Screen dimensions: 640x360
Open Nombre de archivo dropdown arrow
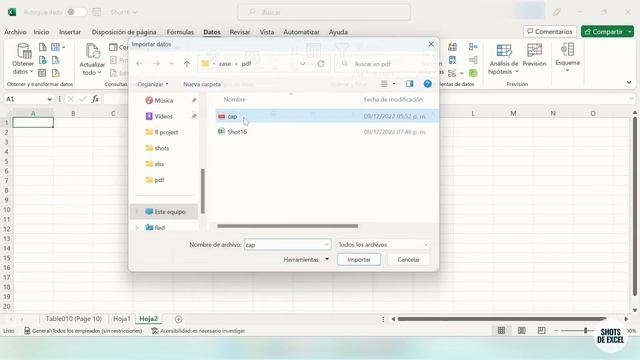pyautogui.click(x=326, y=244)
